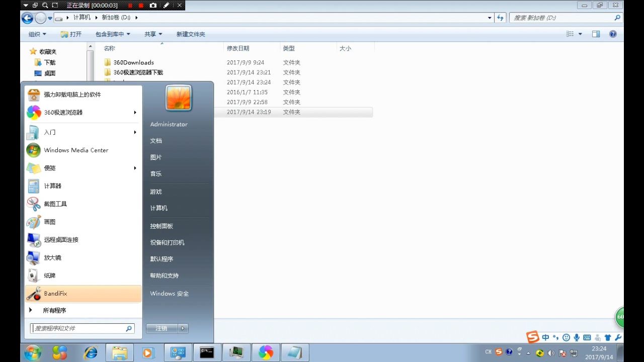Expand the 入门 submenu arrow
The height and width of the screenshot is (362, 644).
pyautogui.click(x=135, y=132)
